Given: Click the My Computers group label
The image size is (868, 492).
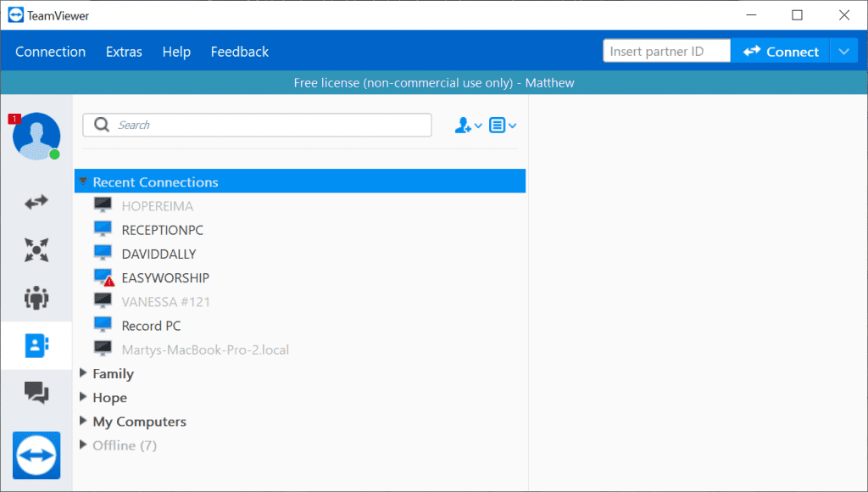Looking at the screenshot, I should pyautogui.click(x=140, y=422).
